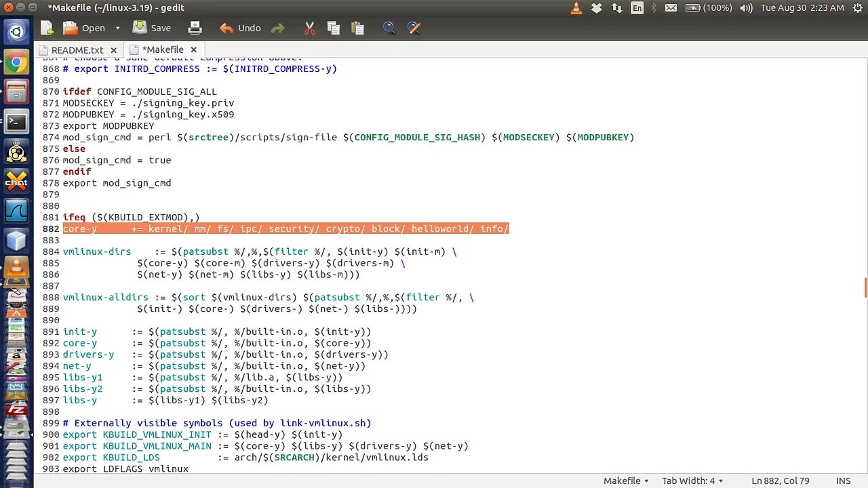Click the Open file button in toolbar
The height and width of the screenshot is (488, 868).
click(x=84, y=28)
